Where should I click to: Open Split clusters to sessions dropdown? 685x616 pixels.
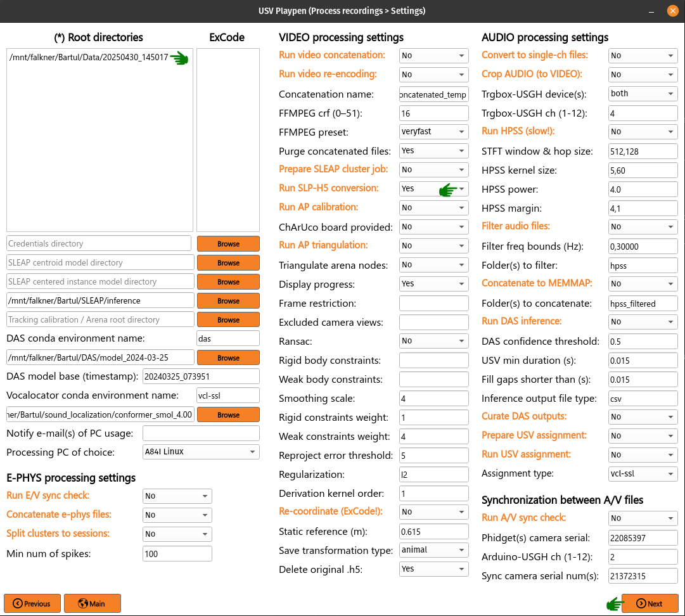click(x=177, y=534)
